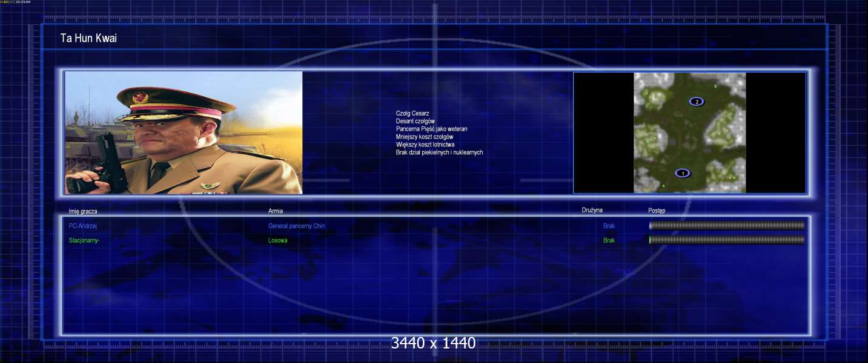Click the Armia column header

tap(276, 211)
